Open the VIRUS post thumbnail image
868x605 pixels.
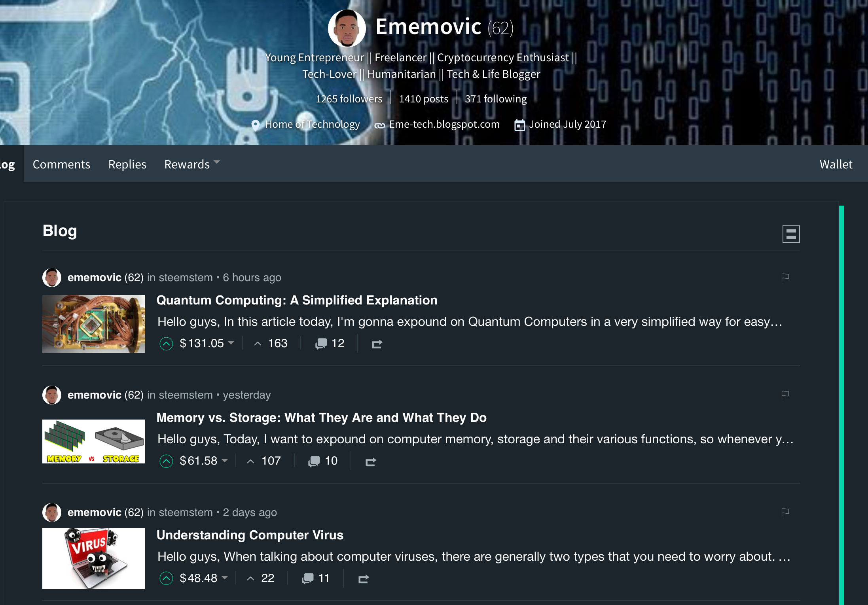click(94, 558)
